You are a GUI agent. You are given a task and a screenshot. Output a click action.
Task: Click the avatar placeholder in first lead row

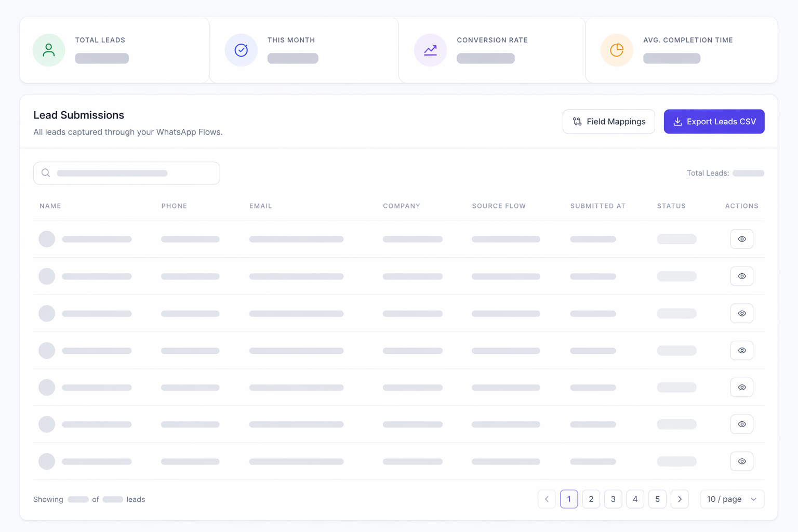(47, 239)
